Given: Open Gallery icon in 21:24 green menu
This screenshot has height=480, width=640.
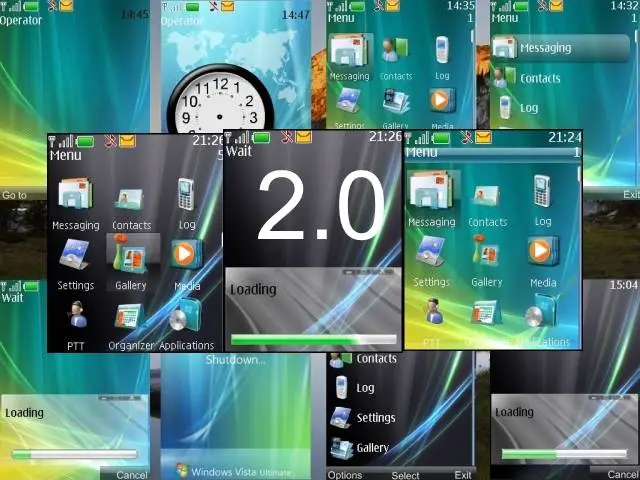Looking at the screenshot, I should 486,250.
